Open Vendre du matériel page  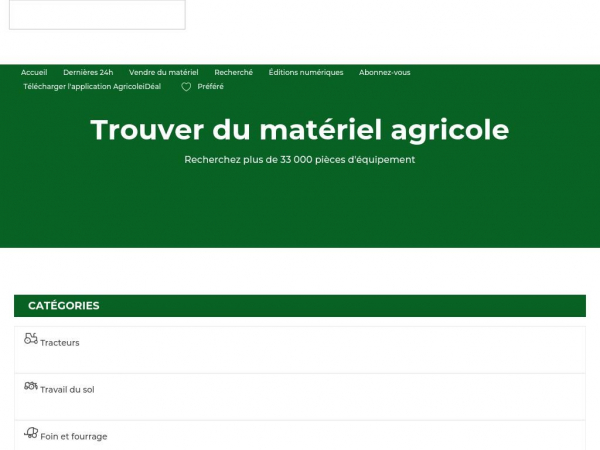click(163, 72)
